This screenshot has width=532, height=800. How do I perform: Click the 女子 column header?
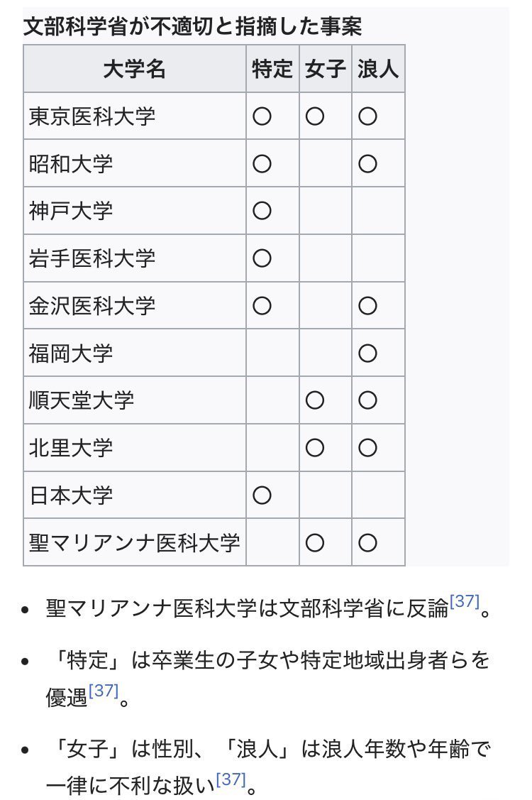point(326,69)
